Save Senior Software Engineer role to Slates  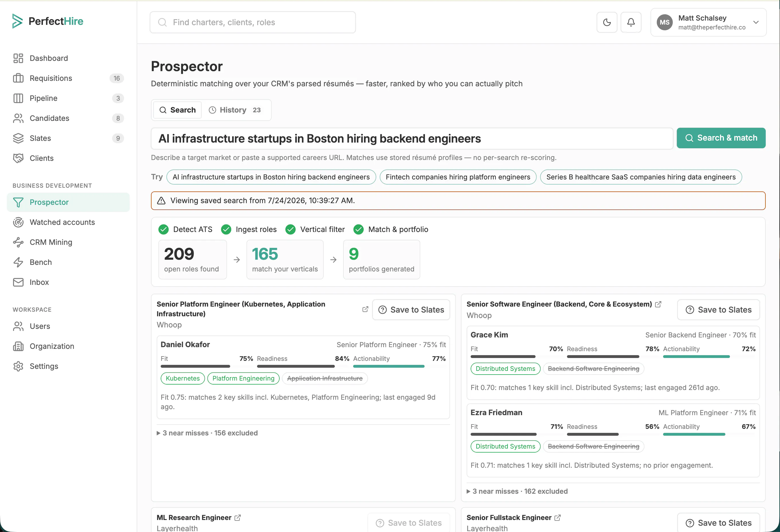[719, 310]
